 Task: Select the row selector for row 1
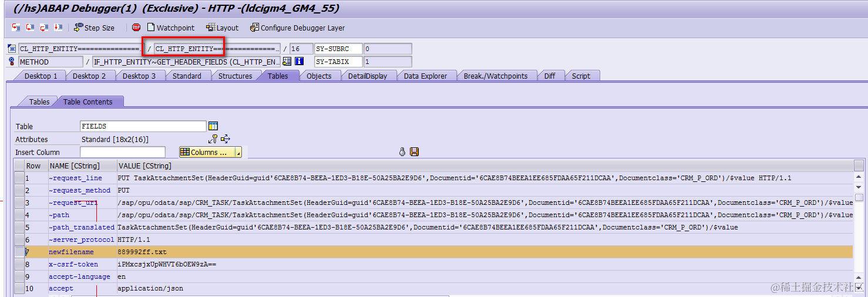coord(19,178)
